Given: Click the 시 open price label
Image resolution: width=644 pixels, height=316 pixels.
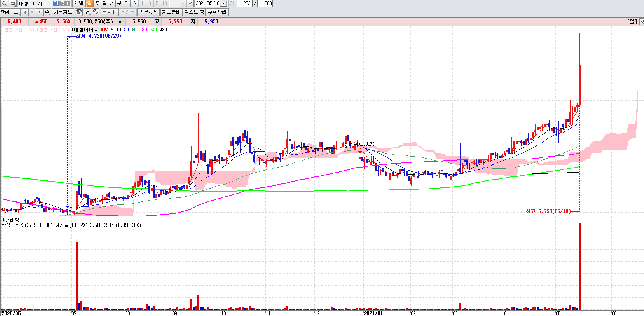Looking at the screenshot, I should [121, 22].
